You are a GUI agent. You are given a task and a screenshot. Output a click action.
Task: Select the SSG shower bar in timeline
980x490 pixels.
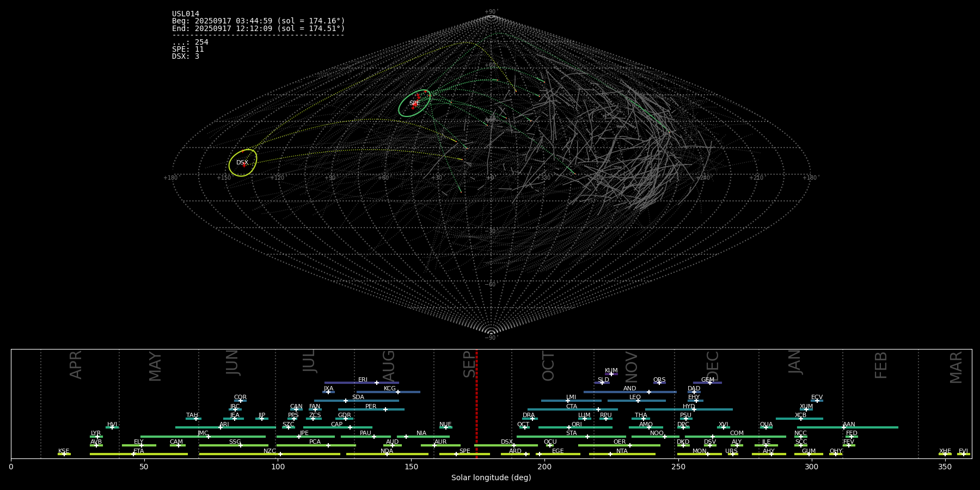[x=234, y=445]
